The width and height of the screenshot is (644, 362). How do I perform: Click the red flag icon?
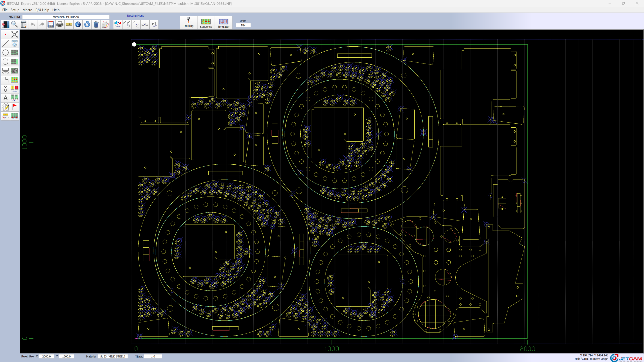(x=15, y=107)
